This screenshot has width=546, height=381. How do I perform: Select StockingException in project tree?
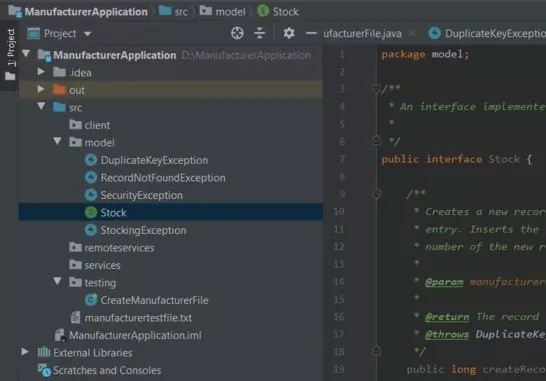click(x=143, y=230)
